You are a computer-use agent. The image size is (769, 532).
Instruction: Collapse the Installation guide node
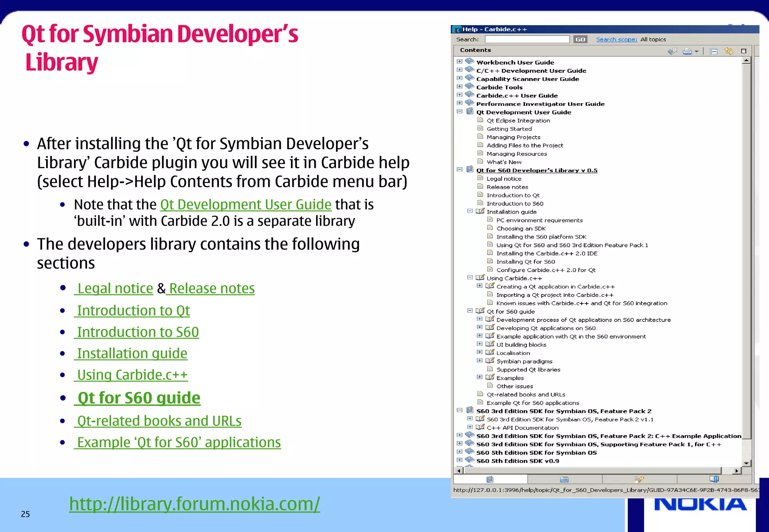pos(470,211)
